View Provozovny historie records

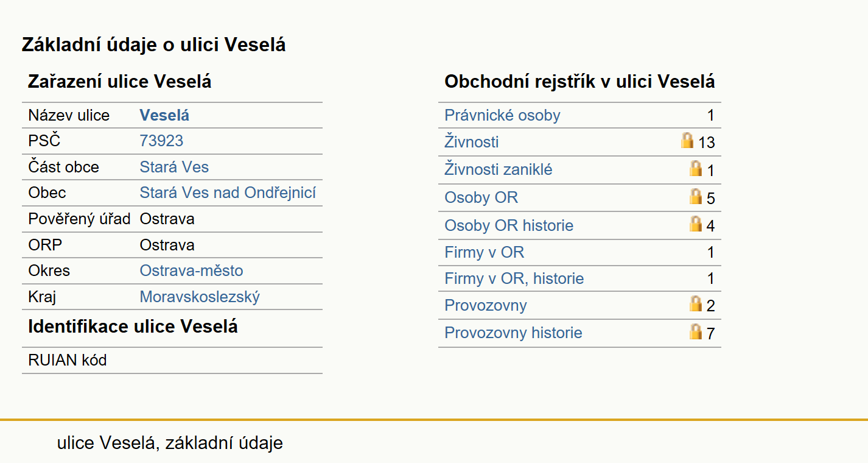[x=513, y=333]
